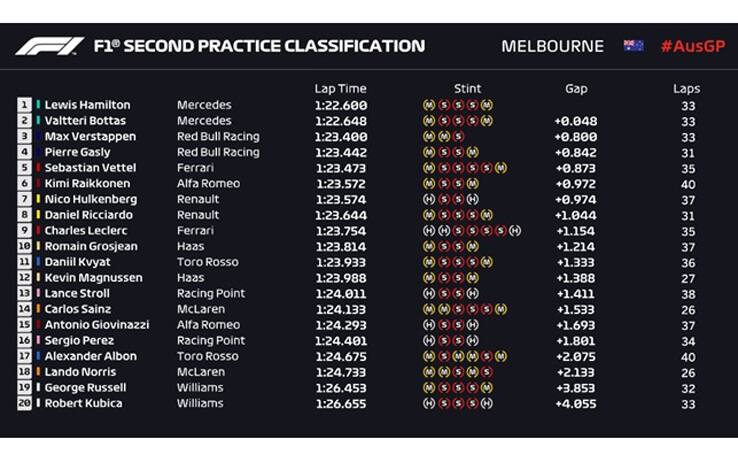Click the Laps column header
The image size is (738, 462).
pyautogui.click(x=686, y=88)
